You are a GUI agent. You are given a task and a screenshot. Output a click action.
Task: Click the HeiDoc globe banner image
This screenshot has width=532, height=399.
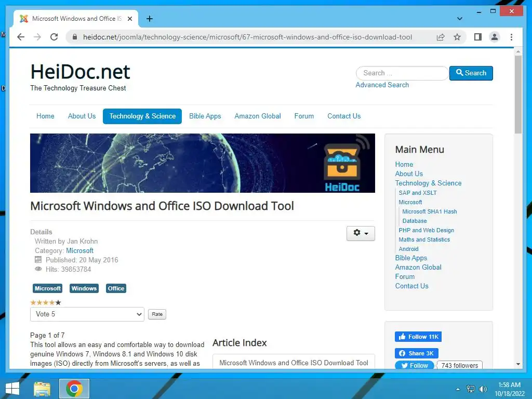tap(203, 163)
